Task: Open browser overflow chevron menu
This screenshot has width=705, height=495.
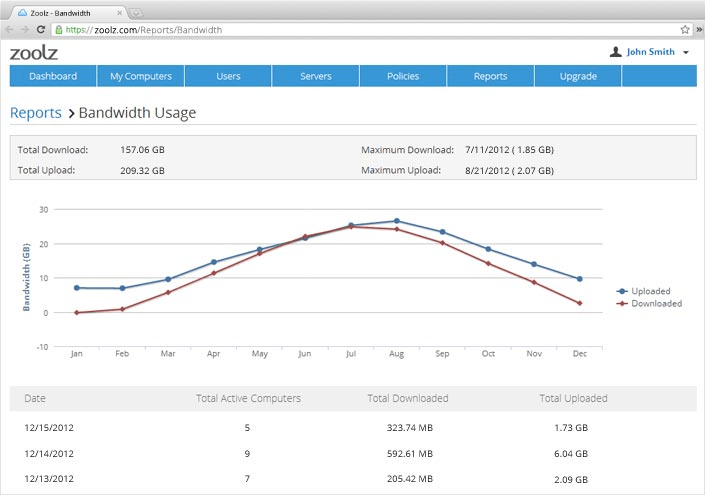Action: (x=700, y=30)
